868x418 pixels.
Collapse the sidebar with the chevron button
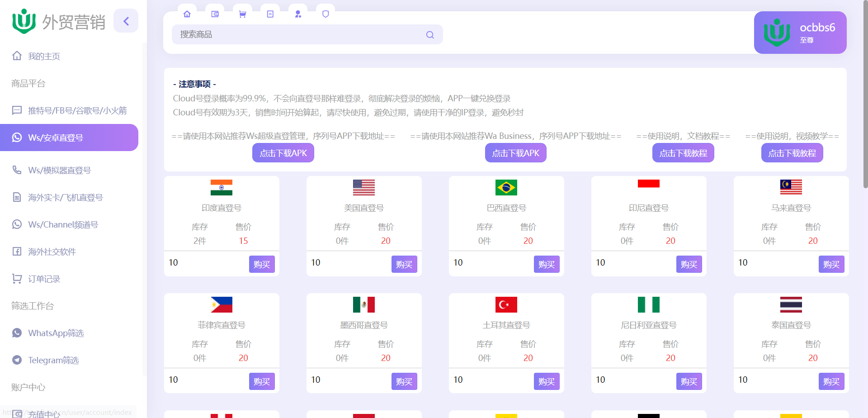coord(126,21)
